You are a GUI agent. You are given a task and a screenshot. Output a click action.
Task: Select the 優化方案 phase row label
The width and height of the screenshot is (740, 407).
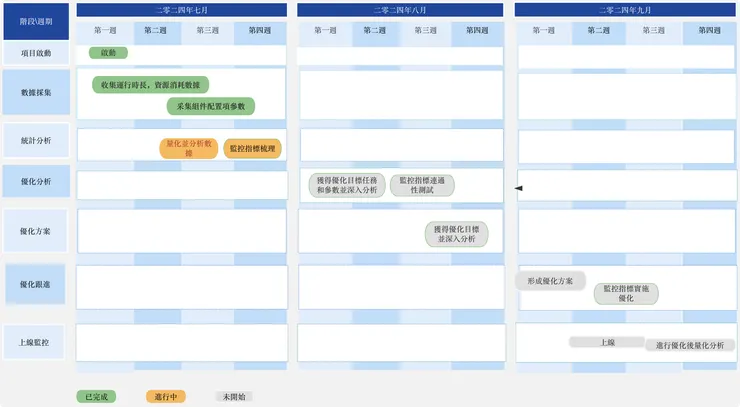point(35,231)
